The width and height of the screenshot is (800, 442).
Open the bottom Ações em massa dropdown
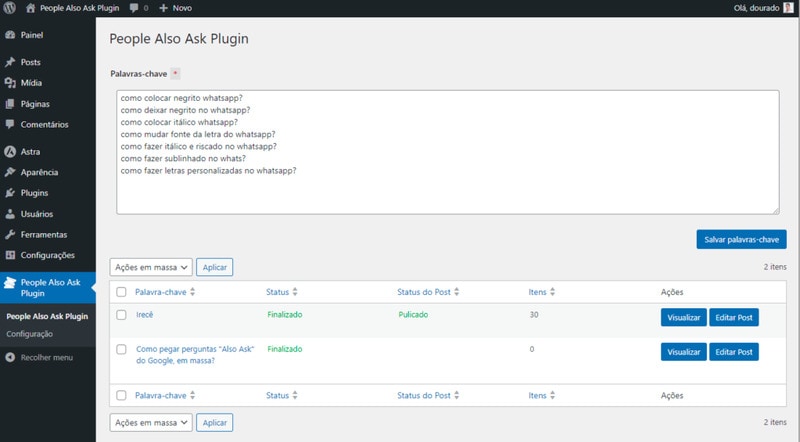click(151, 423)
